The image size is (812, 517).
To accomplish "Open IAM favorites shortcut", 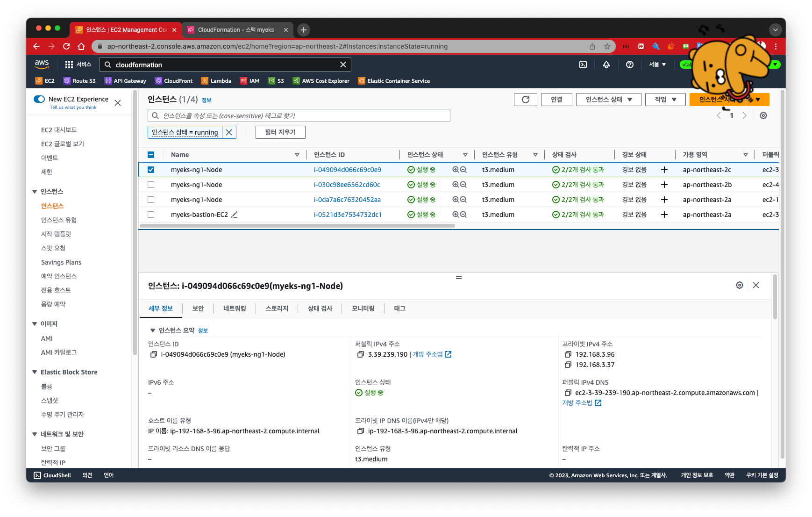I will point(249,81).
